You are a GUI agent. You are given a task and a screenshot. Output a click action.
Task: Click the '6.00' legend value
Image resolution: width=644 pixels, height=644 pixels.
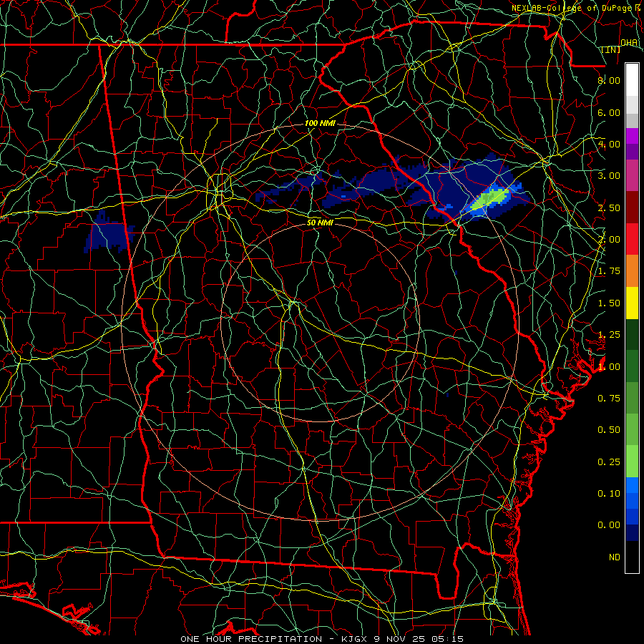pos(609,112)
